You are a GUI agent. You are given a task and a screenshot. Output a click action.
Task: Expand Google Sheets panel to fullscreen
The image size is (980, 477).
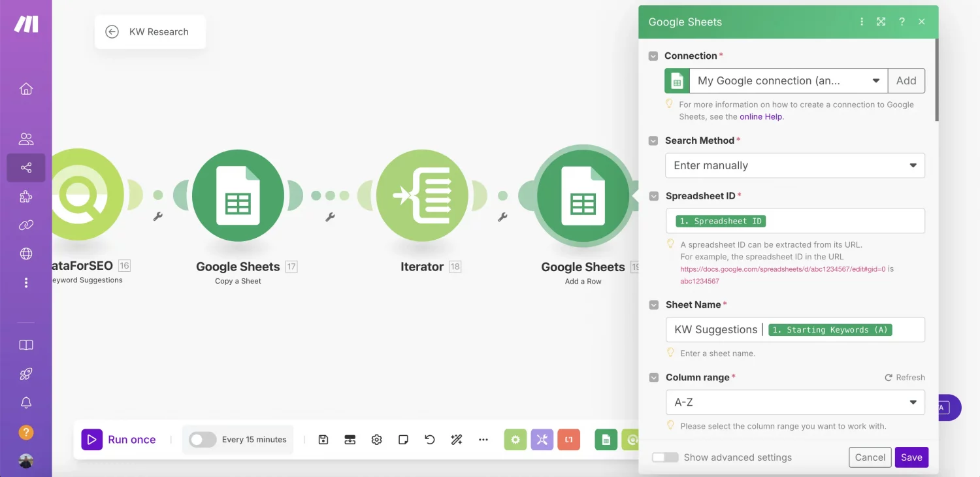(x=881, y=22)
